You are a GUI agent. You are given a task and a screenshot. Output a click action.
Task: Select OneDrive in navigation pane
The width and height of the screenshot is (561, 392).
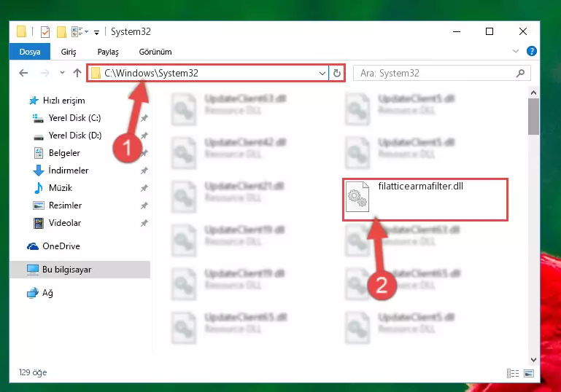click(61, 246)
